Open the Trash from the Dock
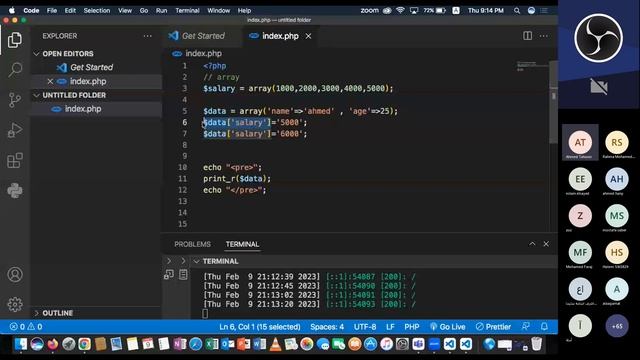 coord(536,344)
